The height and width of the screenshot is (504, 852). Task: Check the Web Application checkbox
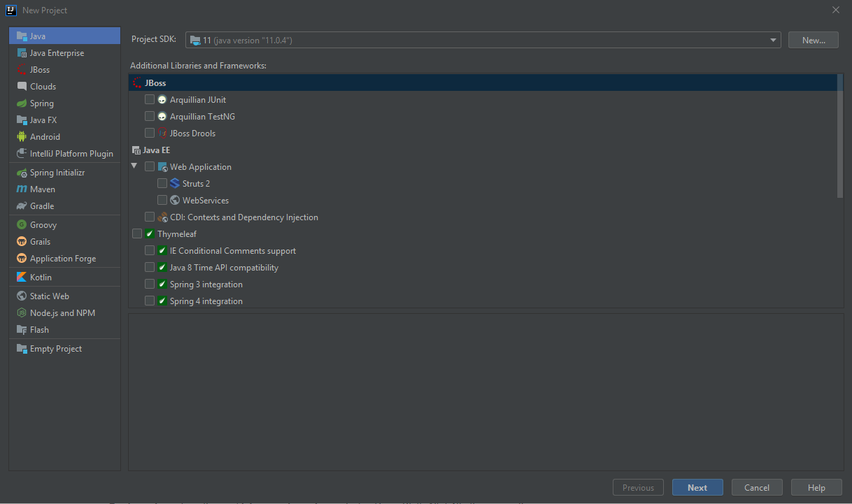150,167
